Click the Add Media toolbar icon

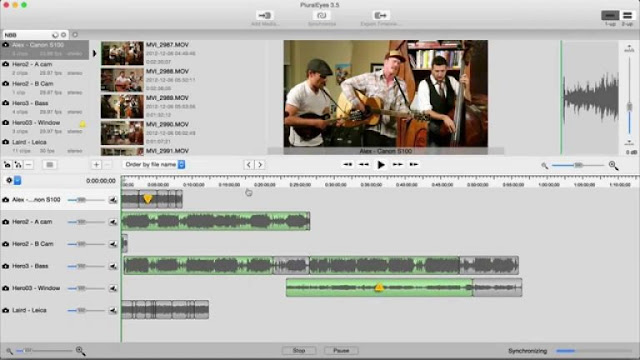click(264, 16)
